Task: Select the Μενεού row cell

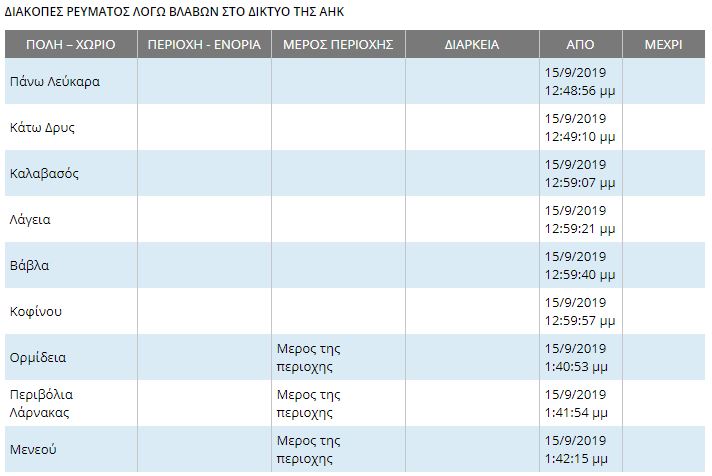Action: click(33, 449)
